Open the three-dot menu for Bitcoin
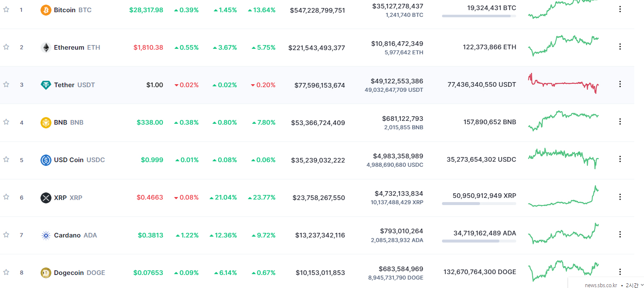The image size is (644, 288). [x=620, y=9]
